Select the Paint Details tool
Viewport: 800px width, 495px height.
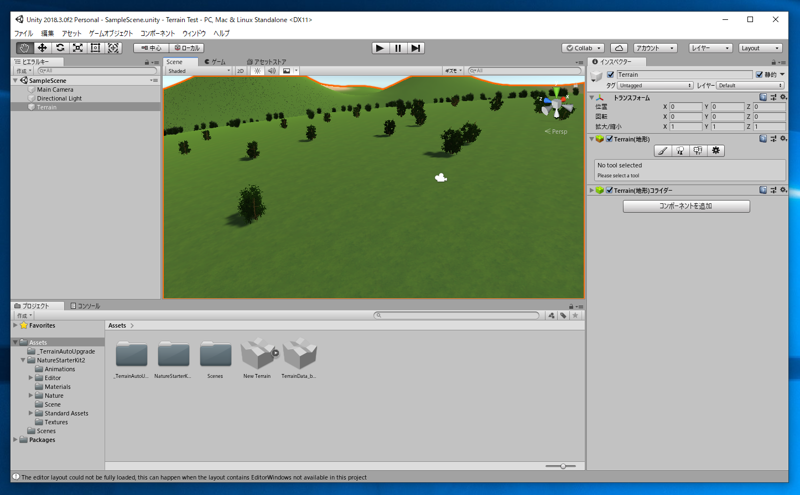click(698, 151)
